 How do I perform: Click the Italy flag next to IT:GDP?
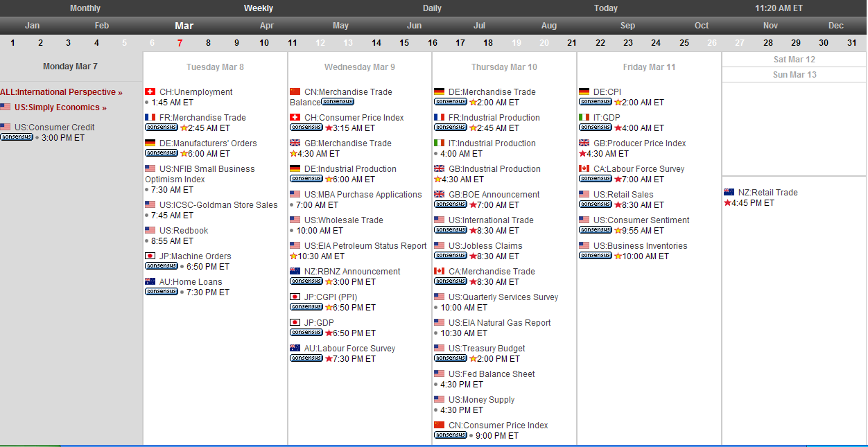click(x=584, y=118)
